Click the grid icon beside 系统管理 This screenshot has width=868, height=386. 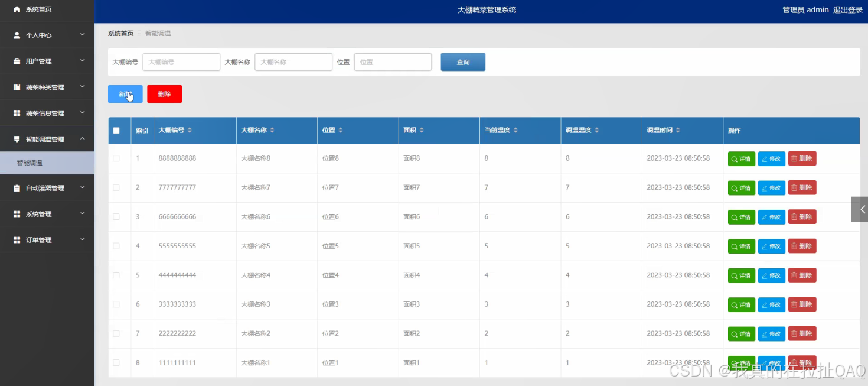coord(17,214)
